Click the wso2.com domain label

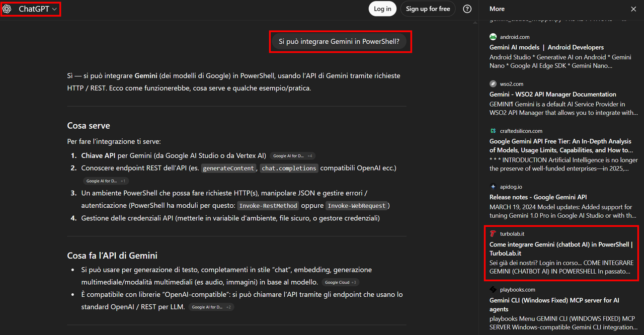coord(512,84)
